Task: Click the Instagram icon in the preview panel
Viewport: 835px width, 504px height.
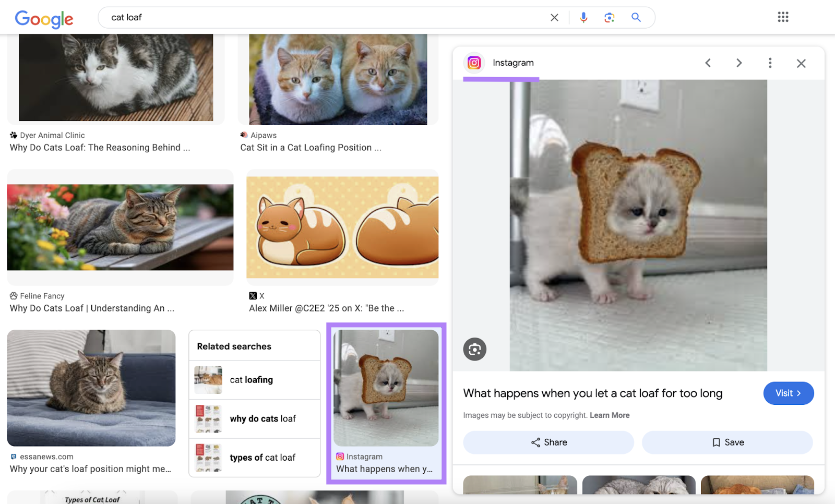Action: click(x=474, y=63)
